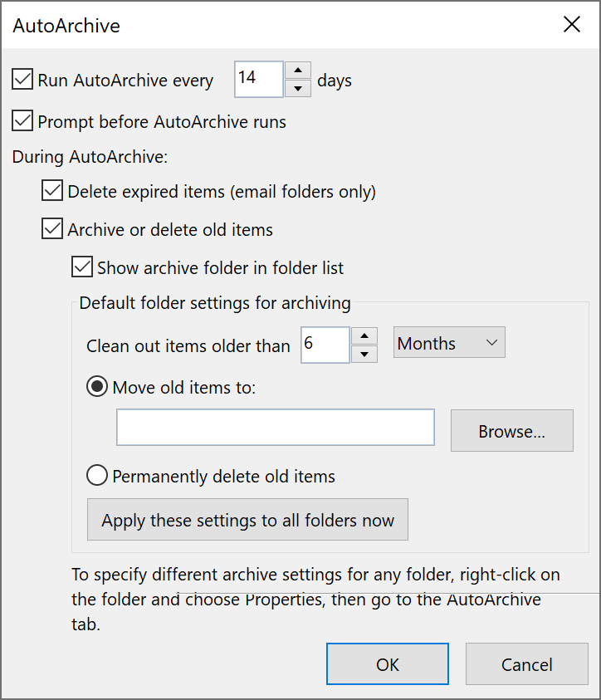The width and height of the screenshot is (601, 700).
Task: Dismiss the dialog with Cancel
Action: tap(527, 663)
